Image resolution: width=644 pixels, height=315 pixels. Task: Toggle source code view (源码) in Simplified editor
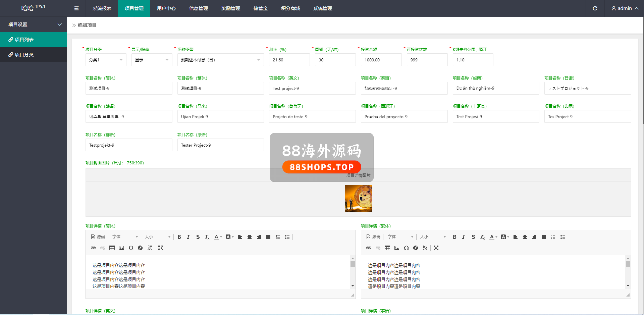pos(98,237)
